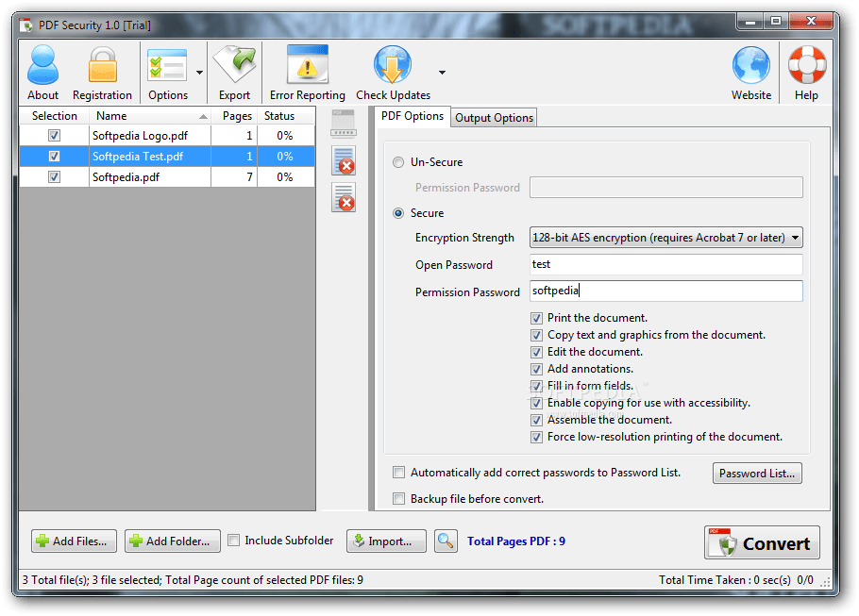
Task: Click the Add Folder button
Action: 173,541
